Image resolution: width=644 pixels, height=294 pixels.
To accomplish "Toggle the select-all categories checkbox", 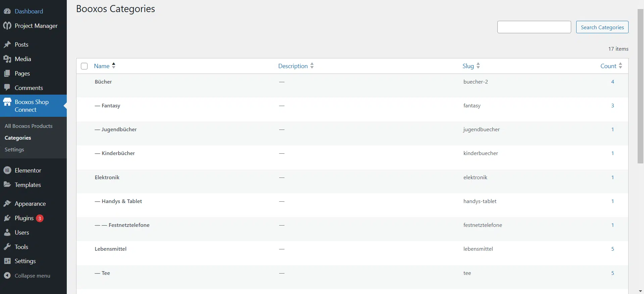I will click(x=84, y=66).
